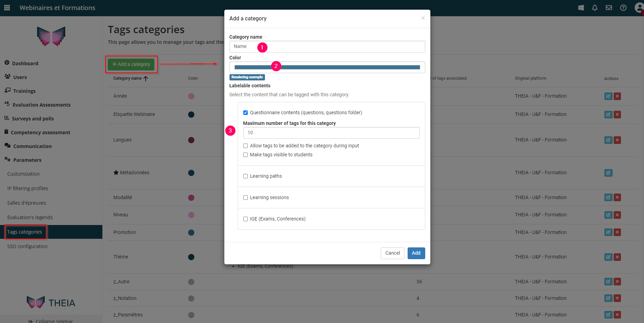
Task: Delete the Langues category with the red X
Action: [x=617, y=140]
